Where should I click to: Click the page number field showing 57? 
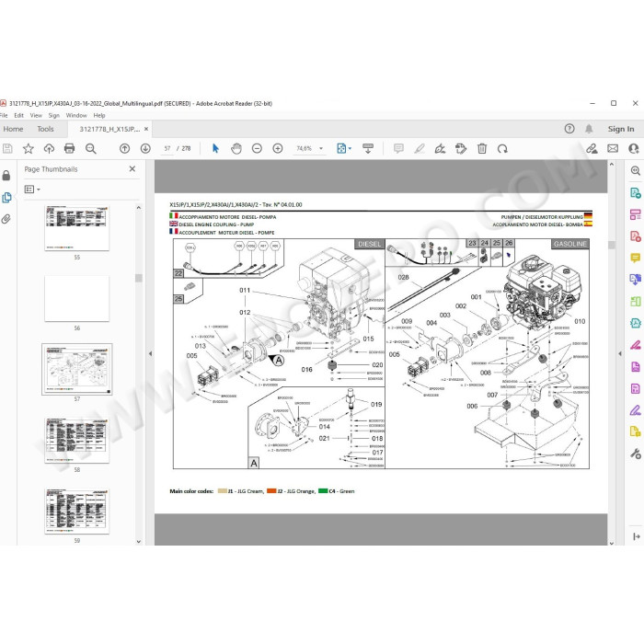click(x=167, y=148)
